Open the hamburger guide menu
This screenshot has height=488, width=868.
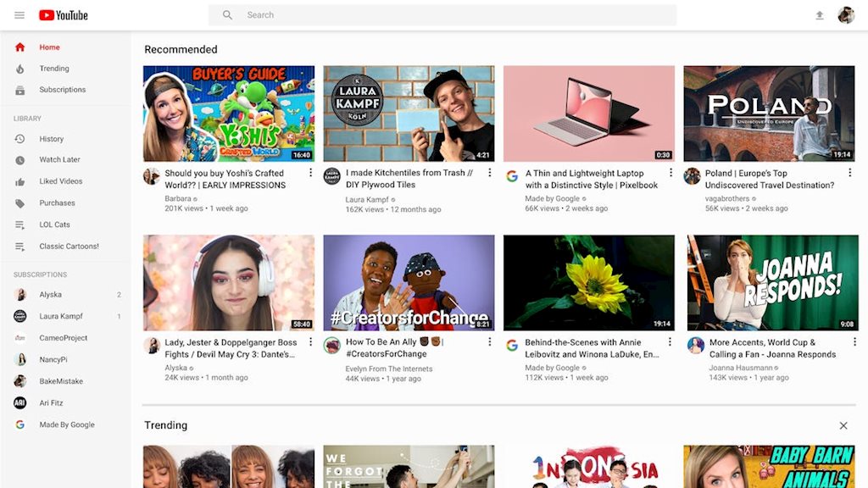pyautogui.click(x=19, y=15)
